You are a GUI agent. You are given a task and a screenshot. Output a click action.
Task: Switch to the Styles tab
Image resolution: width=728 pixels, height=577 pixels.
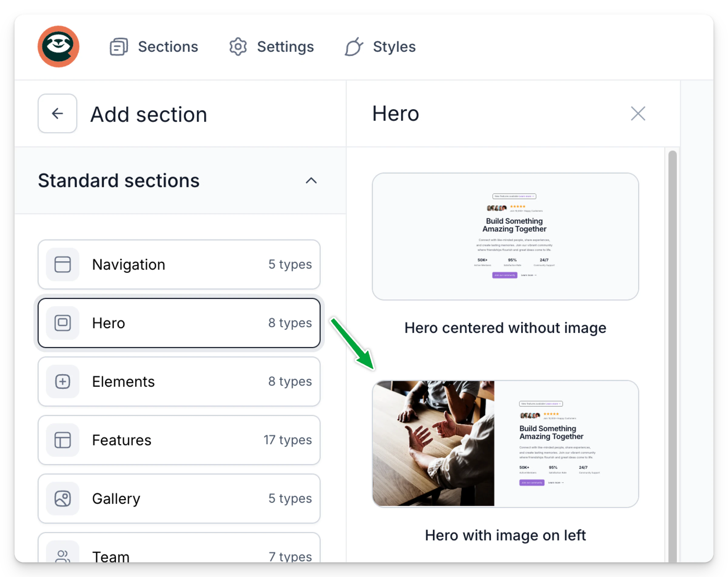pyautogui.click(x=380, y=47)
